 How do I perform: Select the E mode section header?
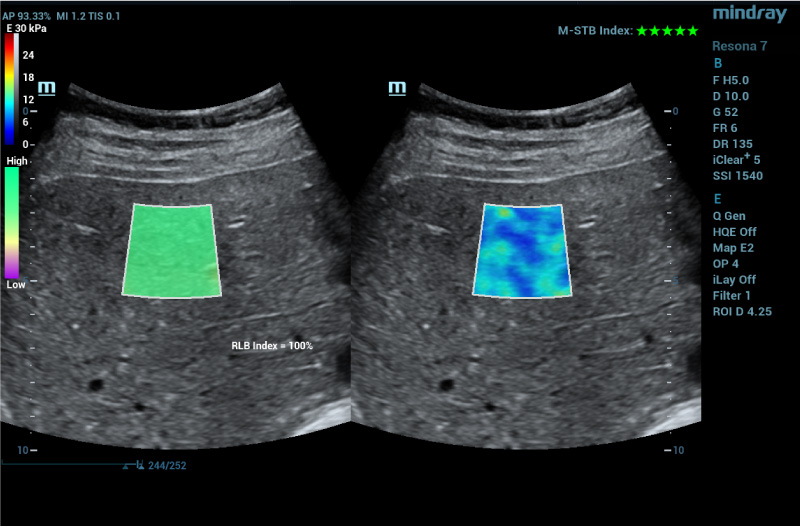717,199
